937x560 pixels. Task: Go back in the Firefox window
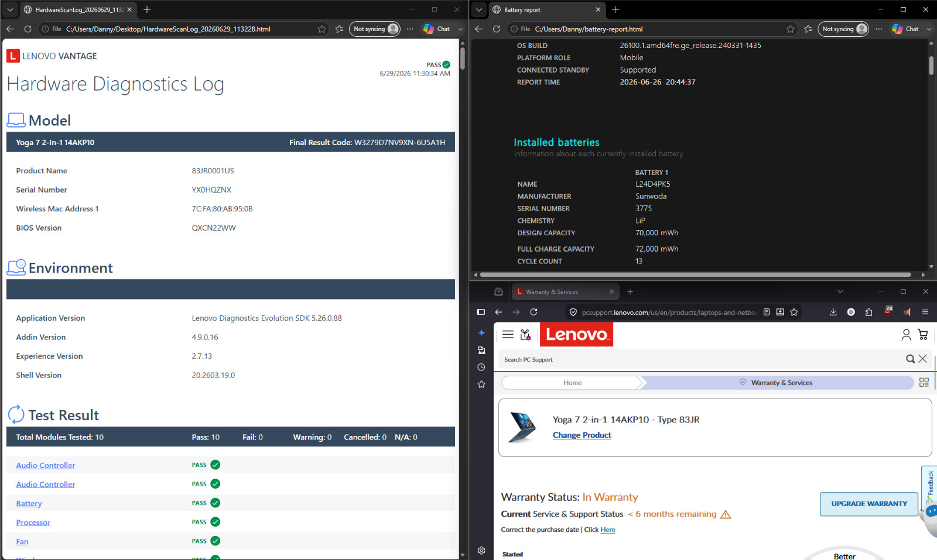(498, 312)
